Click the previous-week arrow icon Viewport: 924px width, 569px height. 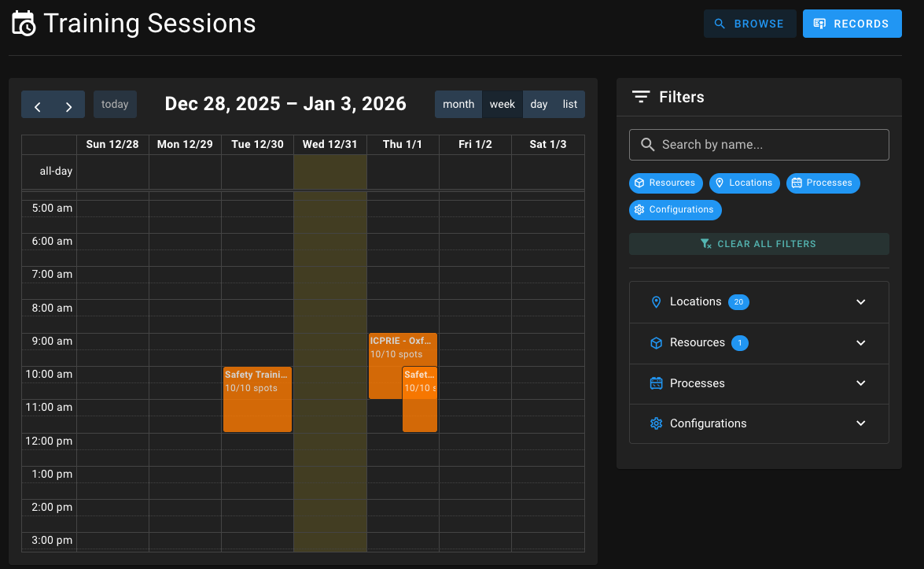[x=37, y=104]
